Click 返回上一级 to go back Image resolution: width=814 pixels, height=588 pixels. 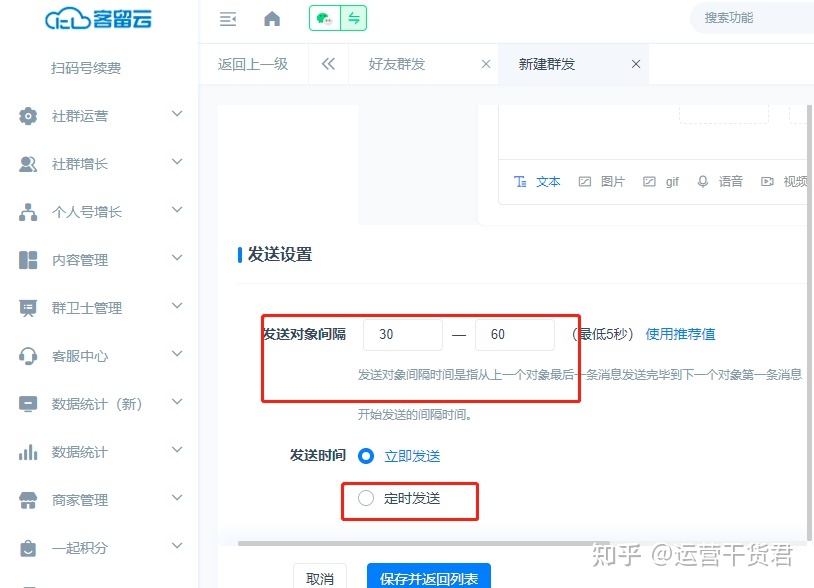click(253, 64)
